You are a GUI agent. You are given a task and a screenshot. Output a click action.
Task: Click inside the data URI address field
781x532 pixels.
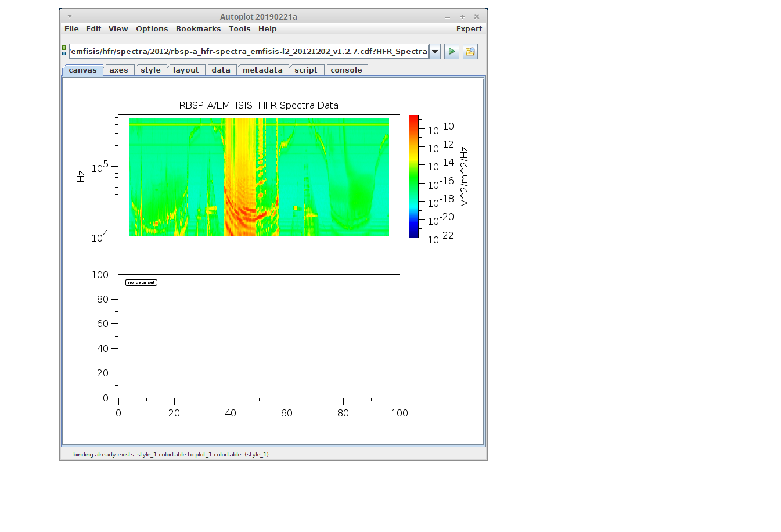[249, 52]
